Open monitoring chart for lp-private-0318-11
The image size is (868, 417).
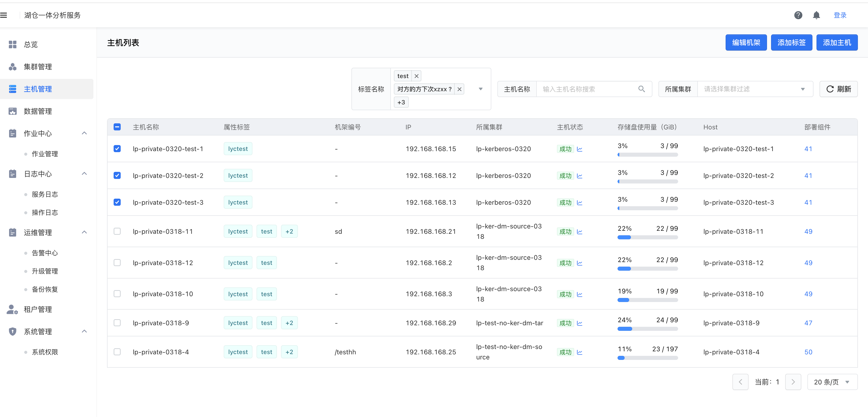(x=580, y=232)
